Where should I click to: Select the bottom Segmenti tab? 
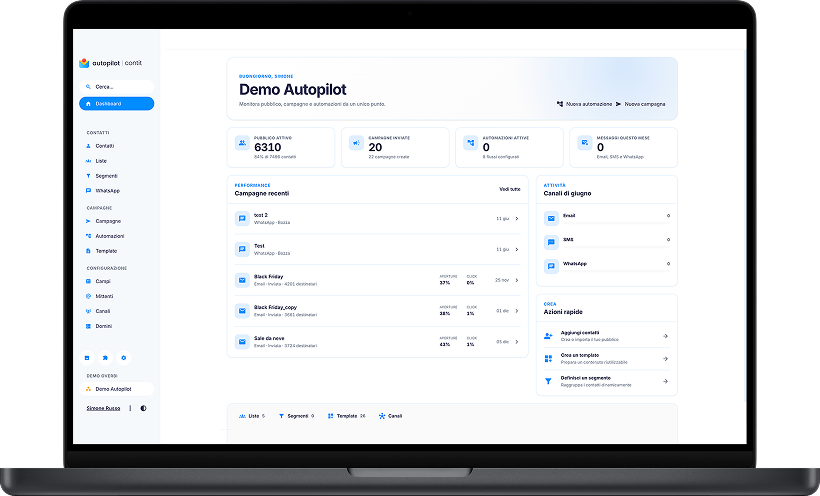click(296, 416)
